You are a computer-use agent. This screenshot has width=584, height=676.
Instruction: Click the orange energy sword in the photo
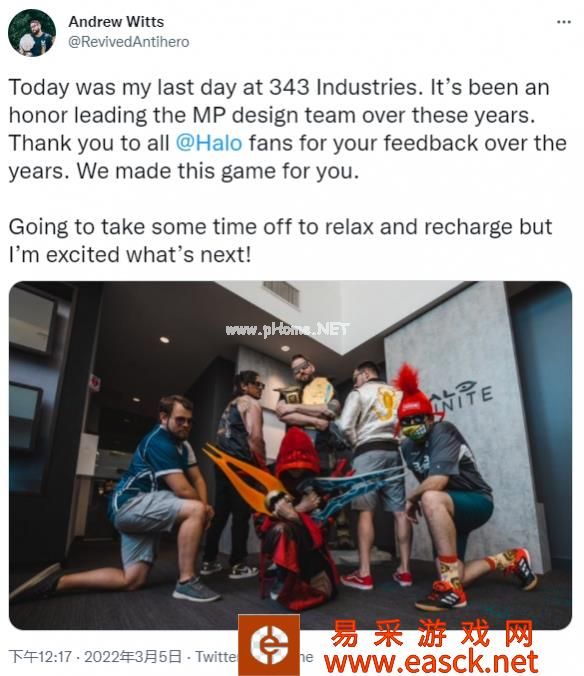pyautogui.click(x=244, y=479)
